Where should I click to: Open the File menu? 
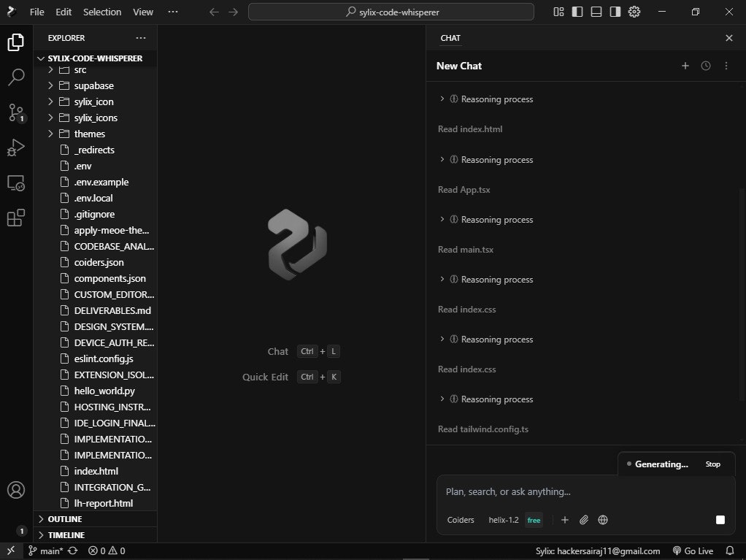(36, 12)
